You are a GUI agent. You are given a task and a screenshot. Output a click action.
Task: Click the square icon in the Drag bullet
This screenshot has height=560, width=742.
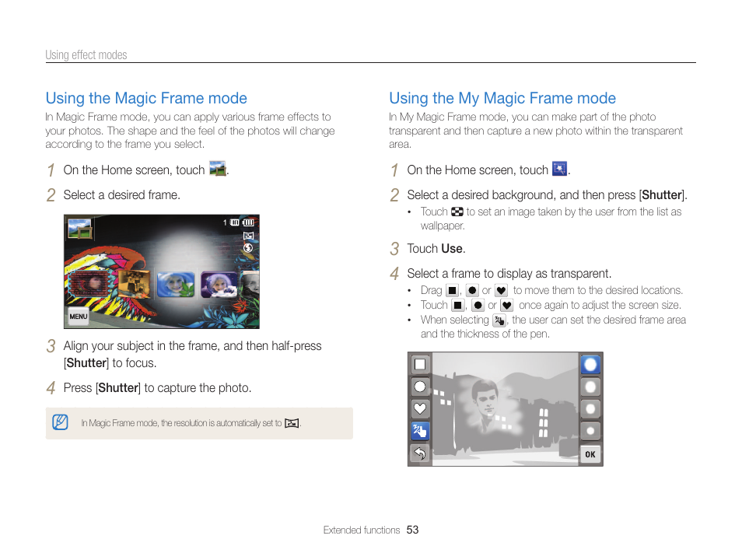tap(453, 290)
